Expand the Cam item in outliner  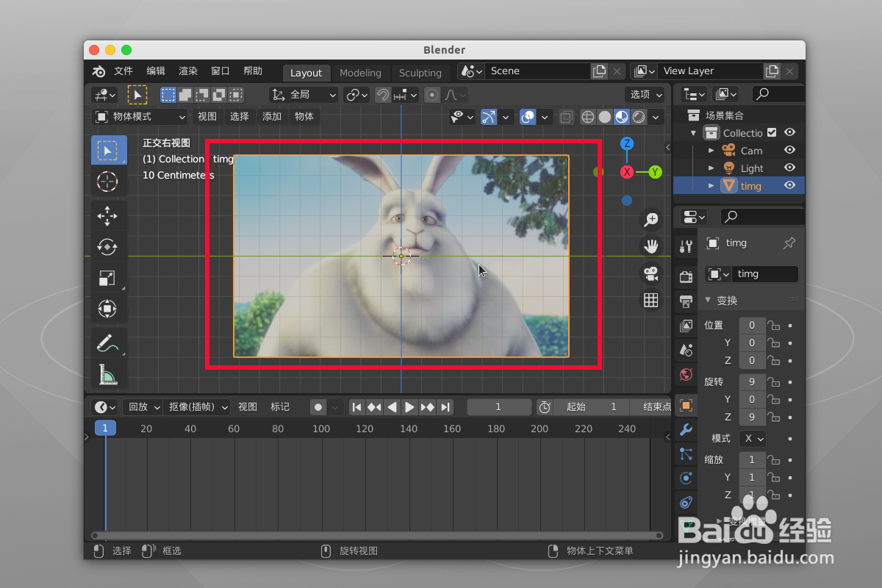pos(711,150)
